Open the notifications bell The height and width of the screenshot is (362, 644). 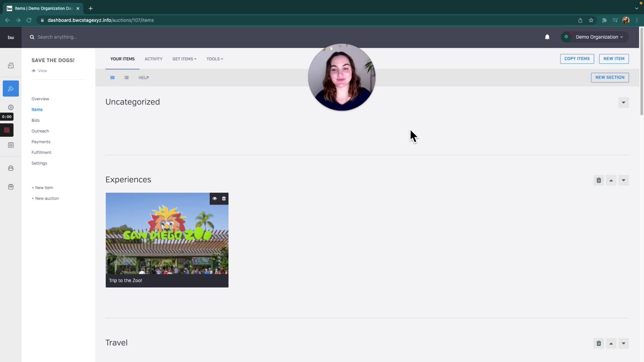[x=547, y=37]
